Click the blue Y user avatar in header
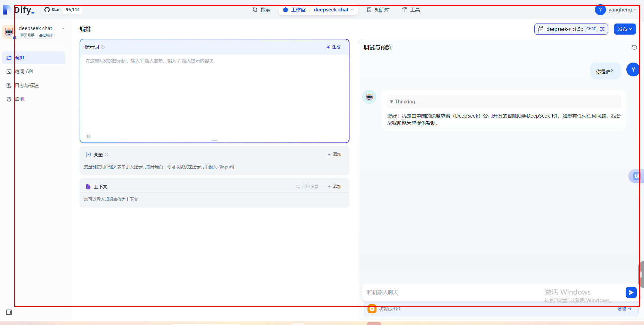The width and height of the screenshot is (644, 325). pos(600,10)
